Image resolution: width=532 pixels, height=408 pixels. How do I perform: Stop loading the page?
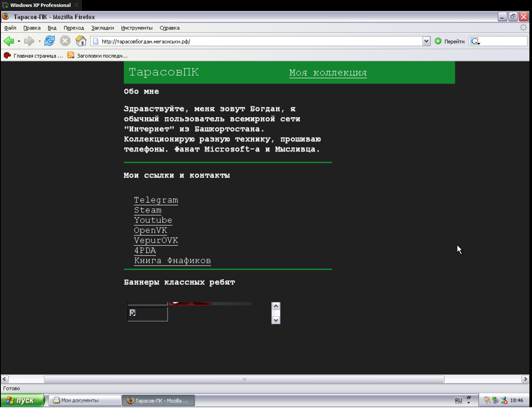click(x=65, y=41)
